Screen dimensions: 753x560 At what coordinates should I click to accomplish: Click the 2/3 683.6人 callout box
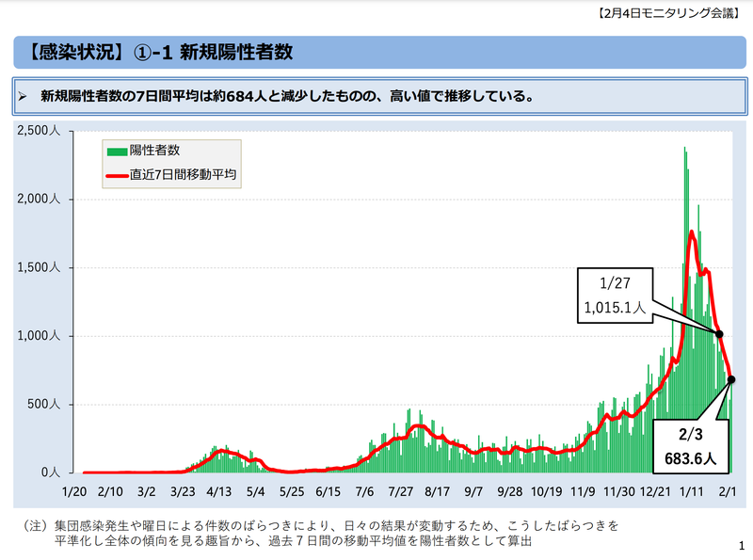coord(696,447)
